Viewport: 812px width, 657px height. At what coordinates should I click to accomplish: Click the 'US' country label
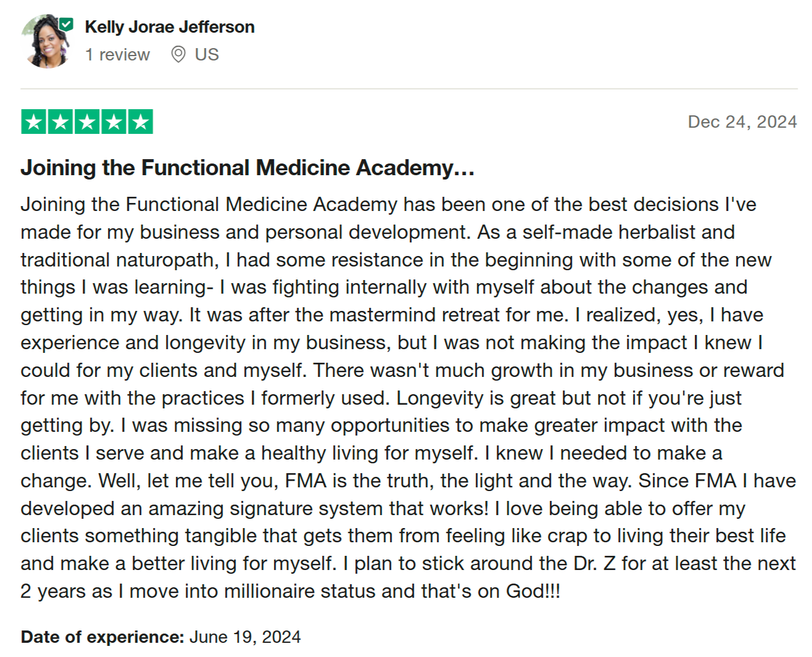(207, 55)
